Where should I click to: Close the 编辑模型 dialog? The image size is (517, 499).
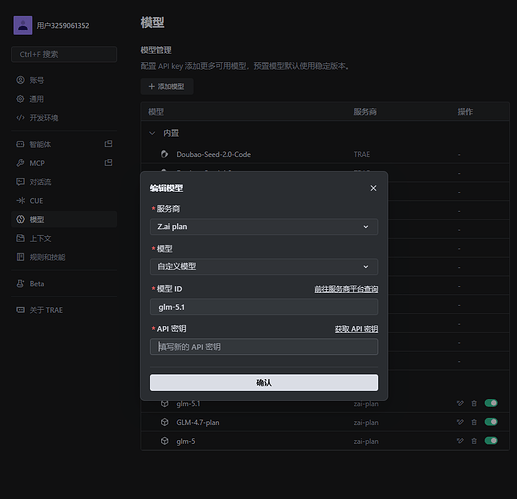373,188
